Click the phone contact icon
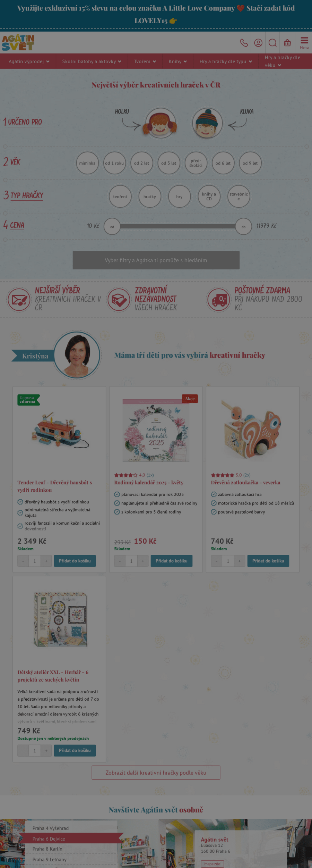The image size is (312, 868). pos(244,43)
